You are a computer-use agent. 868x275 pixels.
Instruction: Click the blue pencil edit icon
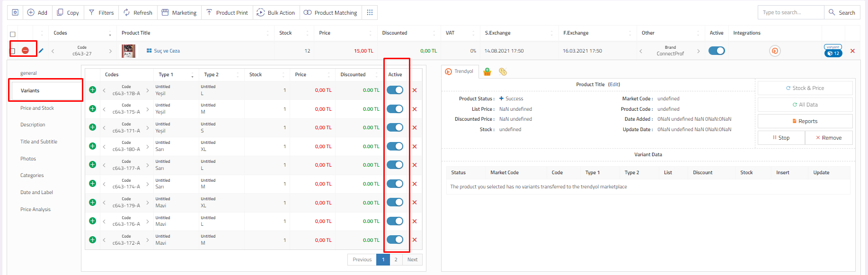pyautogui.click(x=41, y=51)
